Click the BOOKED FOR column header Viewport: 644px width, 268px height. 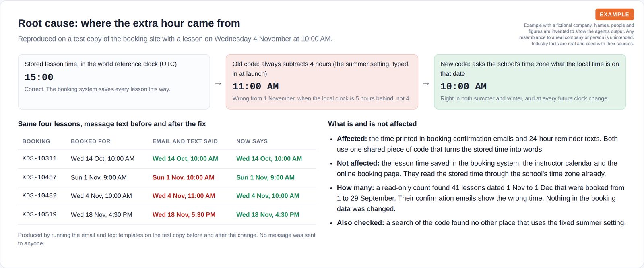[91, 141]
